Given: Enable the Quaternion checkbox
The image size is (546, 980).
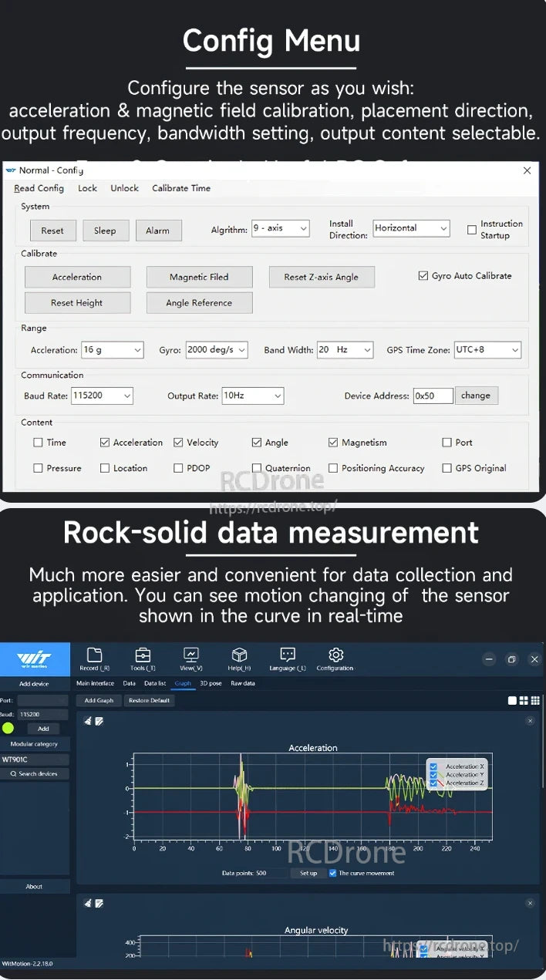Looking at the screenshot, I should click(x=257, y=468).
